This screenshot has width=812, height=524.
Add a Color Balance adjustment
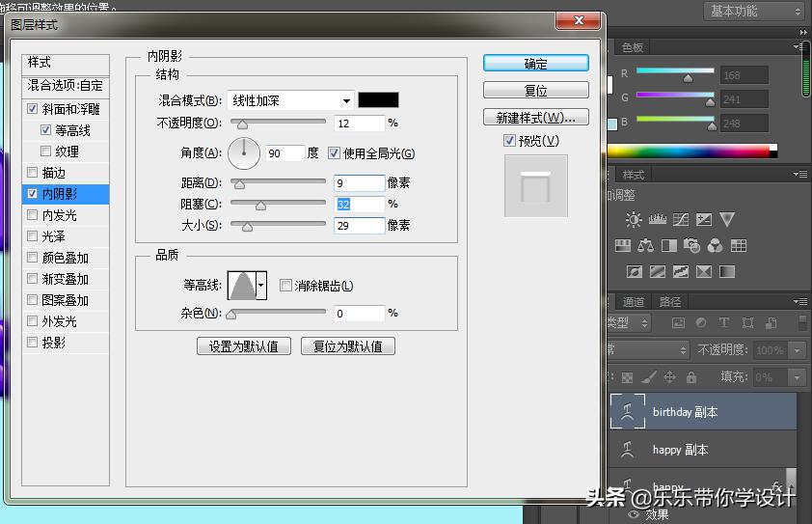[645, 246]
